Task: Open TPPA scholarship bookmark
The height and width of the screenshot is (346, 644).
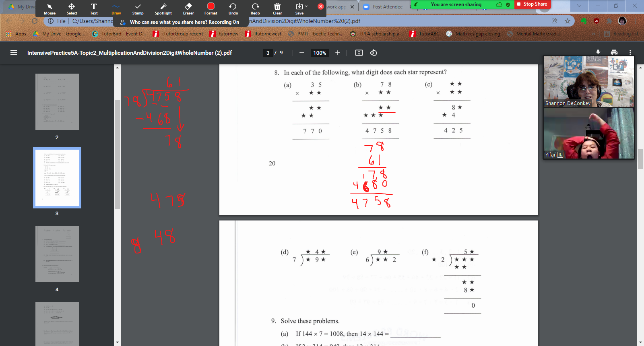Action: coord(376,34)
